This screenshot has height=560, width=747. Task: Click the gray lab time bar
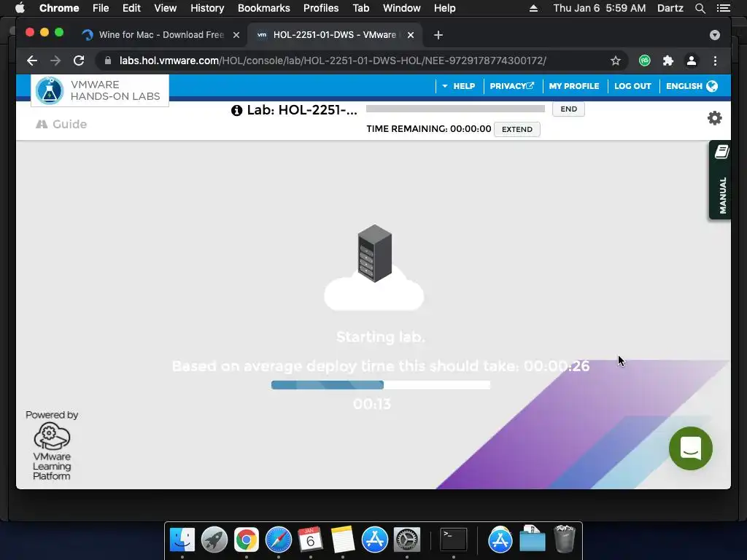click(x=455, y=109)
